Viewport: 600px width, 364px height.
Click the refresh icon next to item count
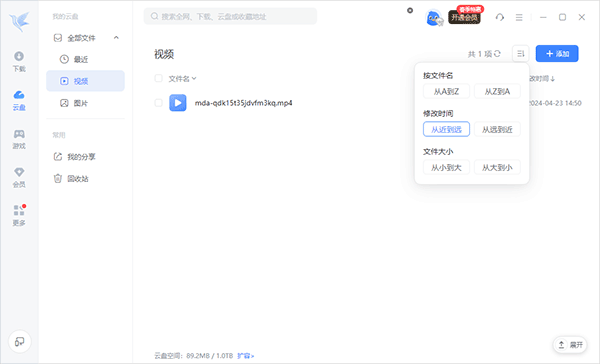click(x=497, y=54)
